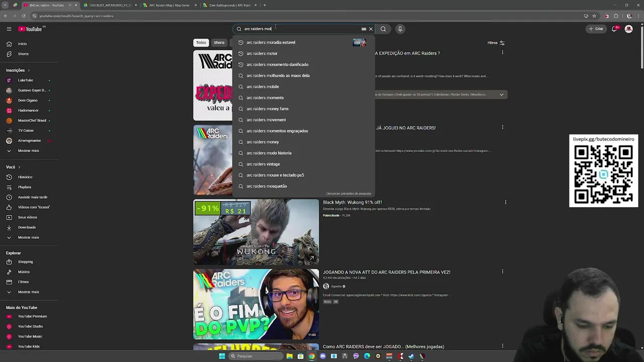Choose suggestion arc raiders mobile
Image resolution: width=644 pixels, height=362 pixels.
coord(303,86)
